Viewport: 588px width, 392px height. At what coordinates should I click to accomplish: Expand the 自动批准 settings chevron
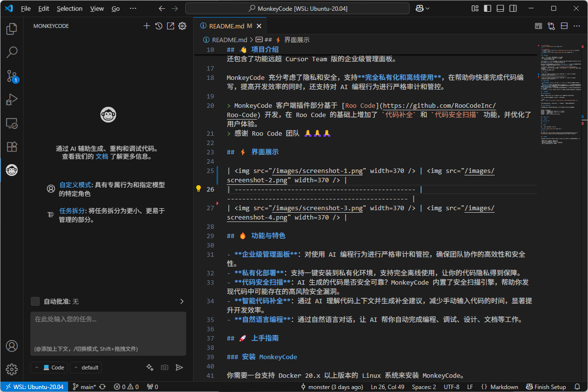coord(182,301)
